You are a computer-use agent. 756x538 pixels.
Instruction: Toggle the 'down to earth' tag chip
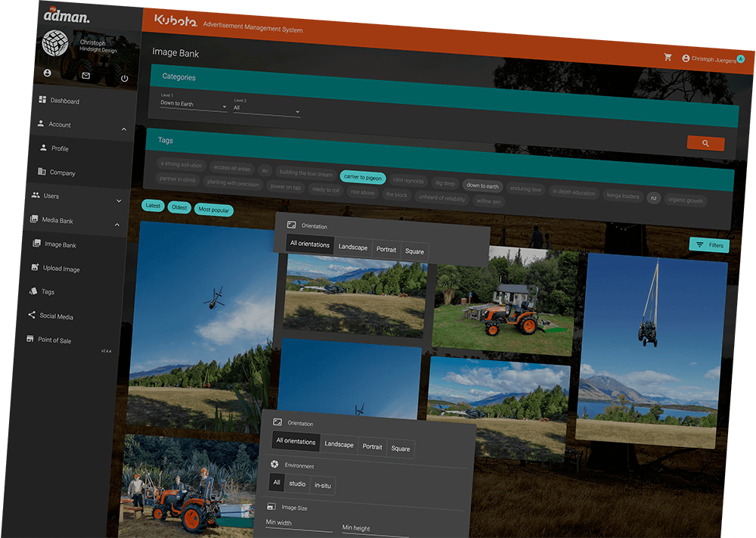tap(482, 185)
